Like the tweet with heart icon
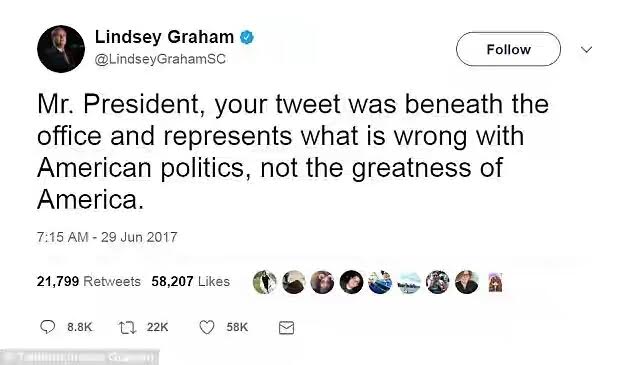 click(x=207, y=327)
